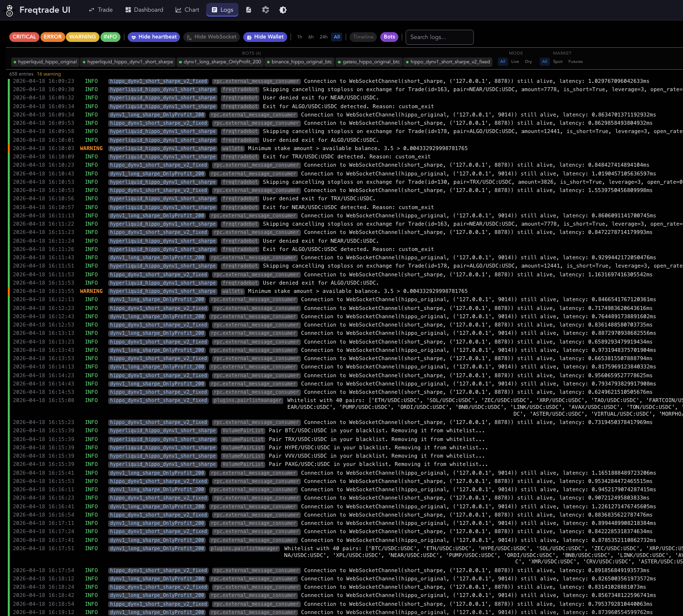Select All under MARKET
This screenshot has height=616, width=683.
click(545, 62)
